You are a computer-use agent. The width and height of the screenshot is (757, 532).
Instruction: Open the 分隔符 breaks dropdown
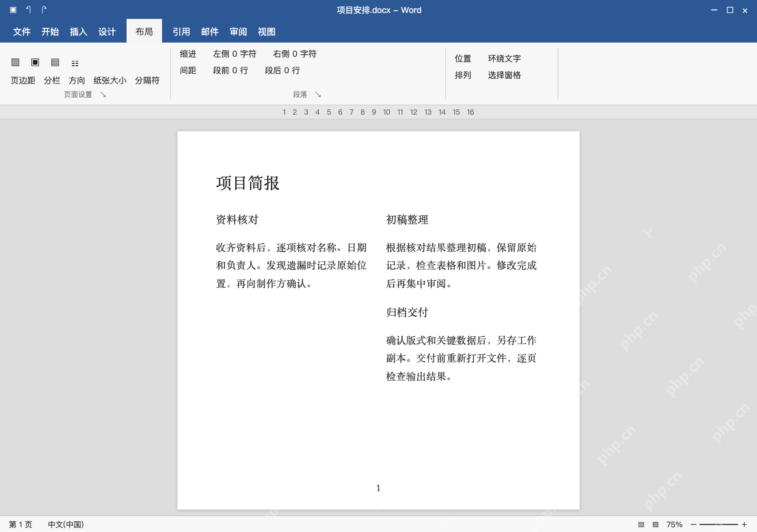pyautogui.click(x=147, y=80)
